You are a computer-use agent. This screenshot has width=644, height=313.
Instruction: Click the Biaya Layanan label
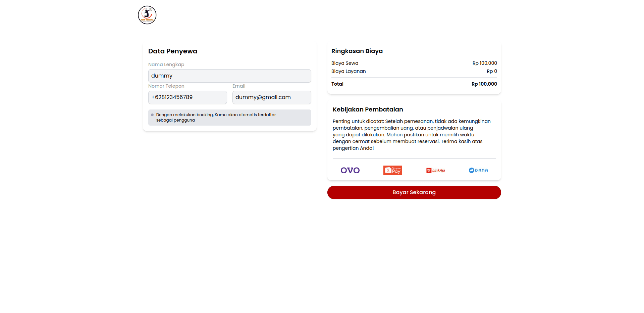(x=348, y=71)
